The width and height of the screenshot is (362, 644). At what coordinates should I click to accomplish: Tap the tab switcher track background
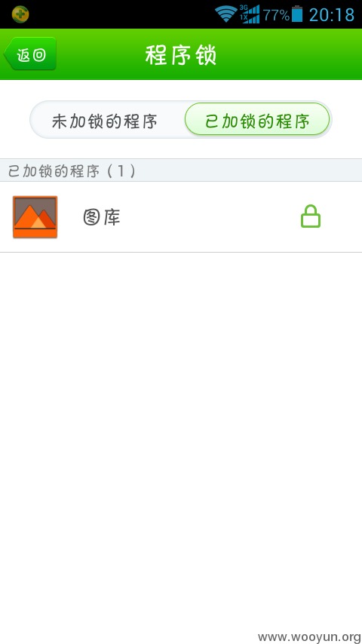pyautogui.click(x=181, y=119)
